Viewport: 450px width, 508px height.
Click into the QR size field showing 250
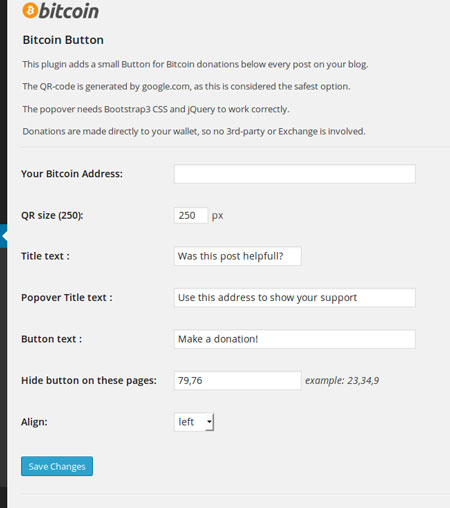click(x=191, y=215)
